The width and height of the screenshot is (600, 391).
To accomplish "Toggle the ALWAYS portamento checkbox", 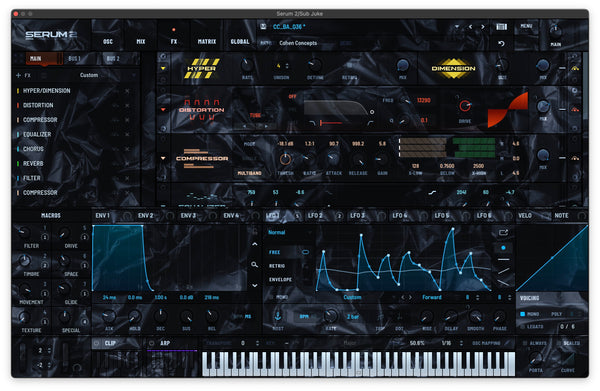I will coord(525,343).
